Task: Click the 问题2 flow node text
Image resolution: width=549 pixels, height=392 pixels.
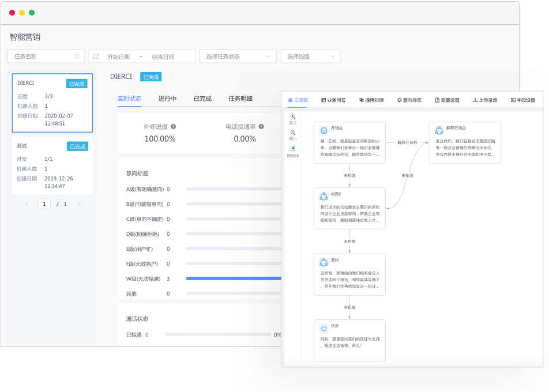Action: (x=350, y=213)
